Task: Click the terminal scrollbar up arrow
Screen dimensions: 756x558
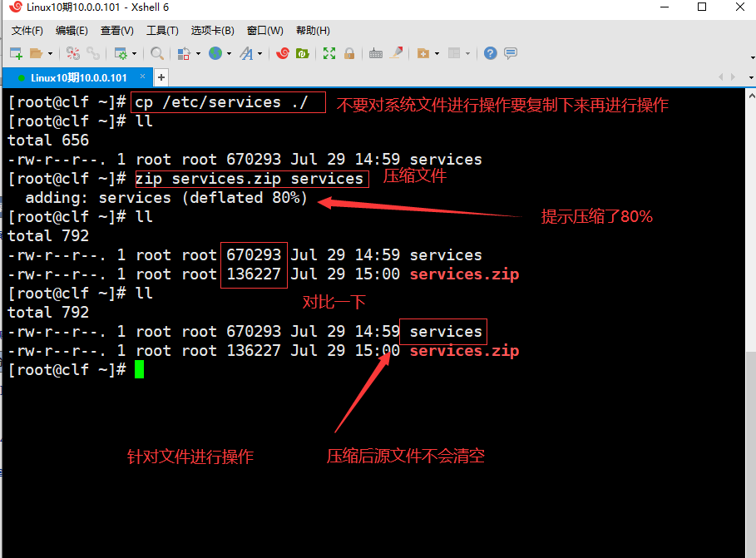Action: click(752, 96)
